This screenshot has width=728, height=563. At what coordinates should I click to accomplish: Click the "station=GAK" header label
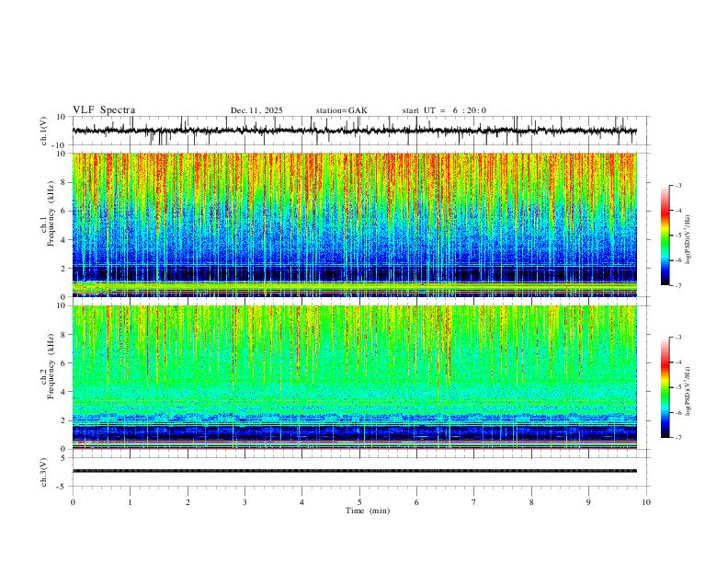pyautogui.click(x=341, y=110)
